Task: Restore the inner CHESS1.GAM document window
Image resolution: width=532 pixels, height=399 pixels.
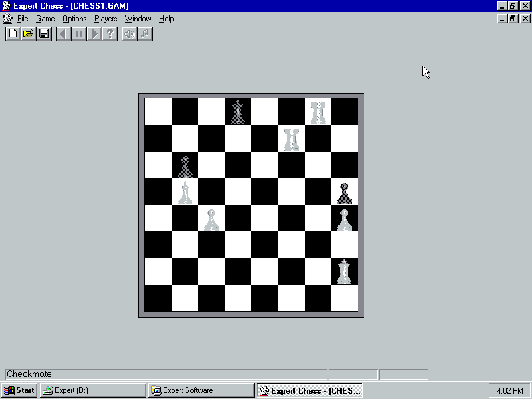Action: pos(513,19)
